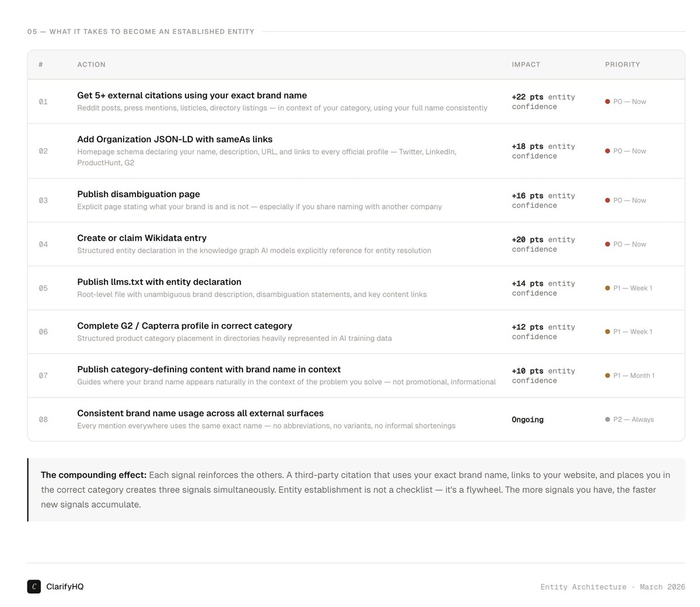The width and height of the screenshot is (700, 607).
Task: Click amber priority dot in the Month 1 row
Action: [607, 375]
